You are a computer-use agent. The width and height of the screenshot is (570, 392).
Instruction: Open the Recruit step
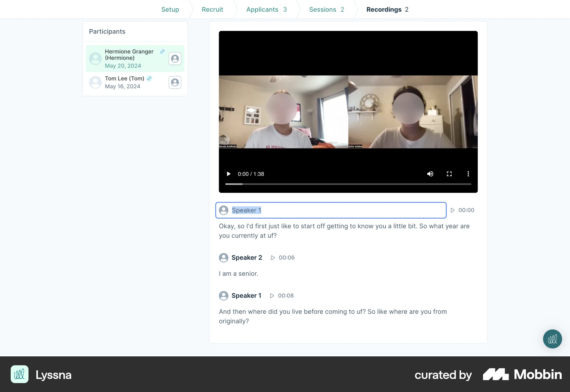pyautogui.click(x=212, y=9)
